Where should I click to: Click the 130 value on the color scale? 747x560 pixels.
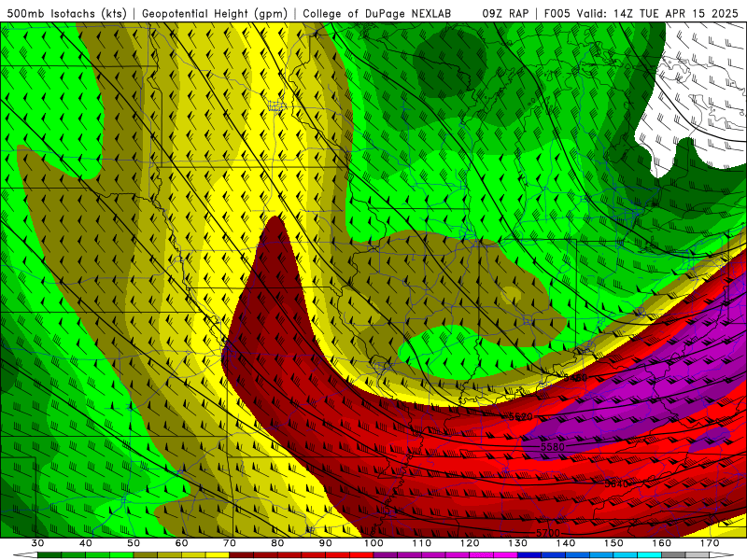[518, 543]
